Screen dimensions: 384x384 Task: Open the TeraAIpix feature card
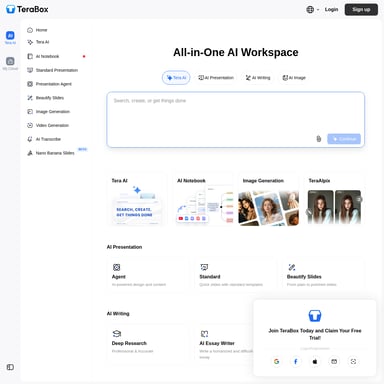pos(334,200)
